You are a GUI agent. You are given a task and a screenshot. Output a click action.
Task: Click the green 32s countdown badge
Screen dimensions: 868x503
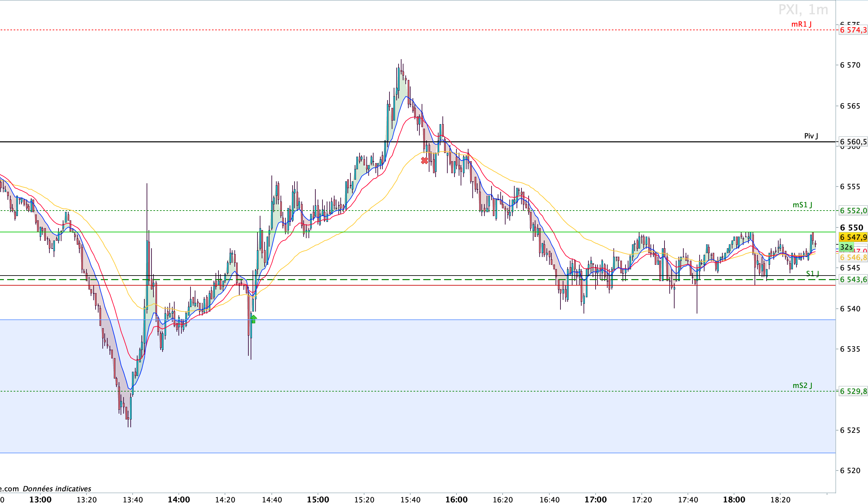846,247
